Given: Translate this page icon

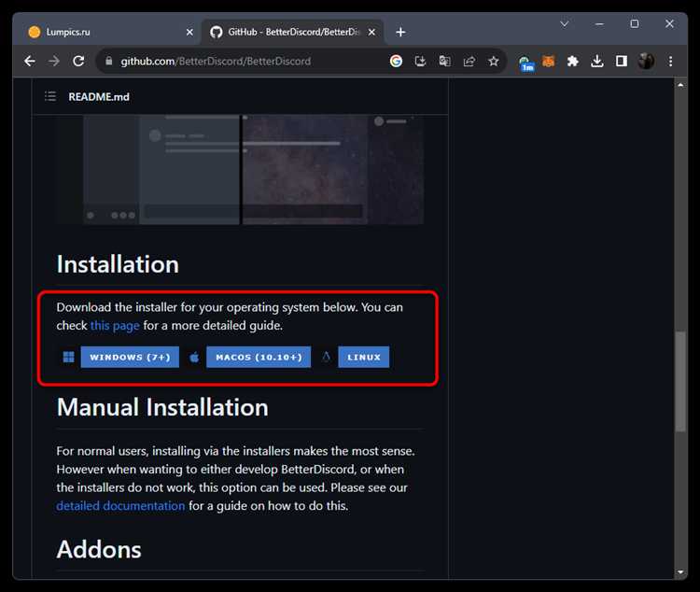Looking at the screenshot, I should pyautogui.click(x=444, y=62).
